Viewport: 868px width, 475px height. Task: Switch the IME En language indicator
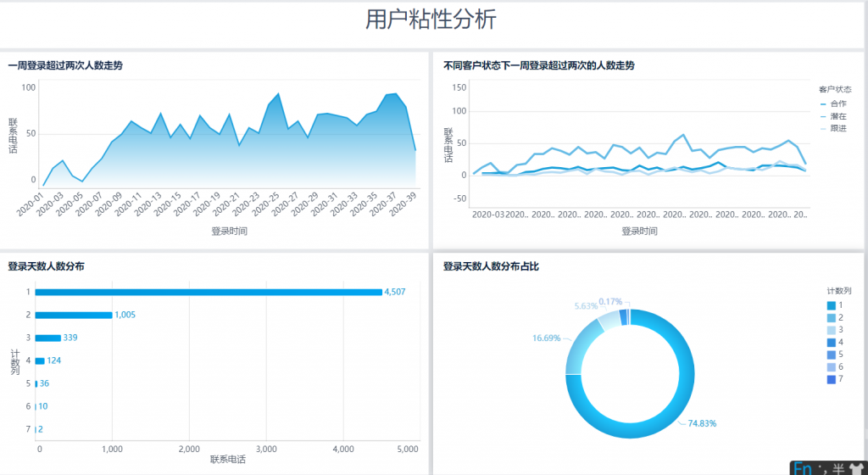[802, 468]
